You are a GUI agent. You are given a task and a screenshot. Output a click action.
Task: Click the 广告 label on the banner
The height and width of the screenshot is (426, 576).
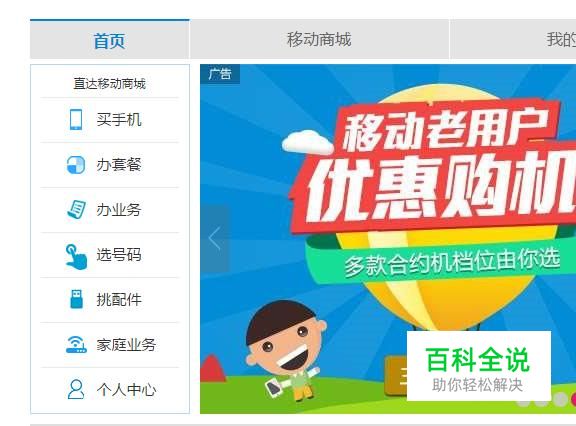(x=220, y=74)
